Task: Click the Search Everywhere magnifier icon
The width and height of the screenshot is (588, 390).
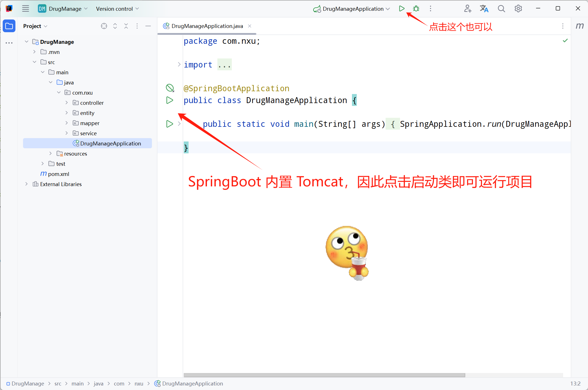Action: point(501,9)
